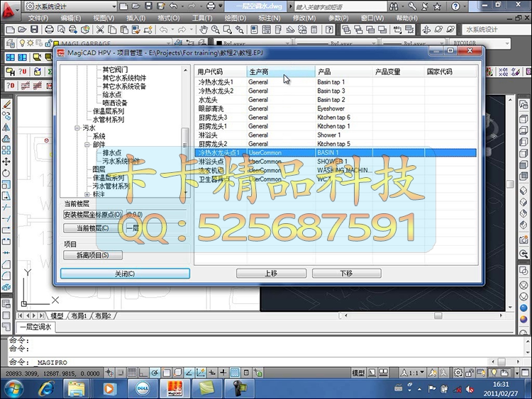Click the 上移 move up button
The height and width of the screenshot is (399, 532).
point(271,274)
